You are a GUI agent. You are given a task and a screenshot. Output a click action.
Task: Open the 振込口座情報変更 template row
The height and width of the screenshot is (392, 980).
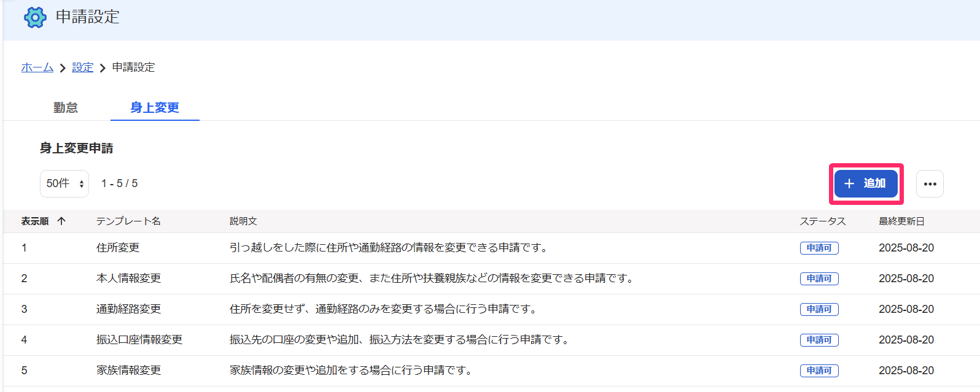[491, 340]
